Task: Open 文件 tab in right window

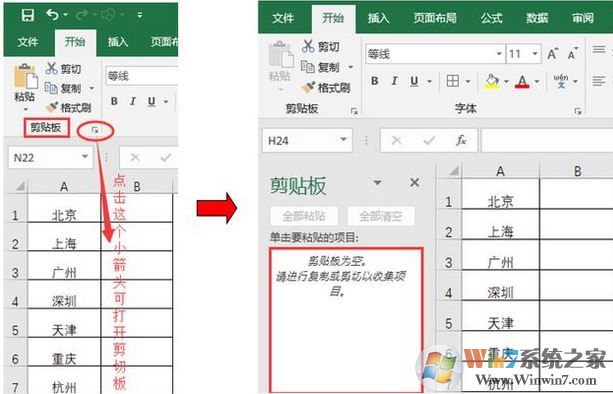Action: 283,18
